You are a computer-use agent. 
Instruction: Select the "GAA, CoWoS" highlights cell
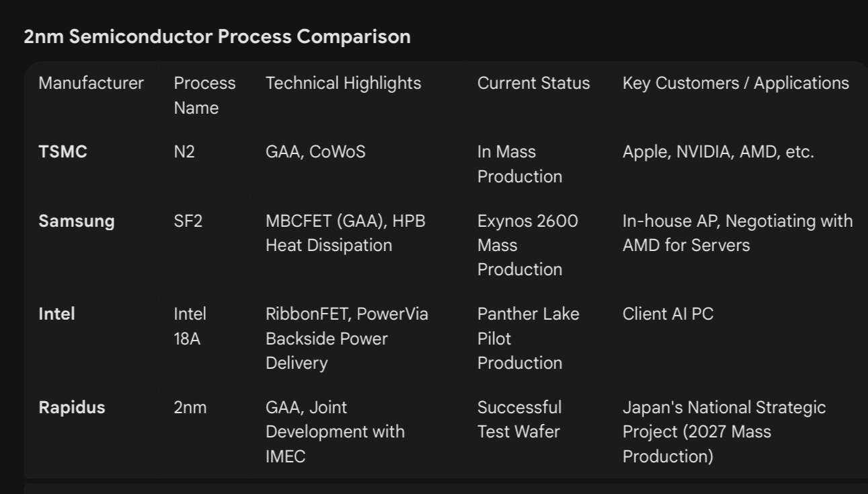click(x=315, y=152)
